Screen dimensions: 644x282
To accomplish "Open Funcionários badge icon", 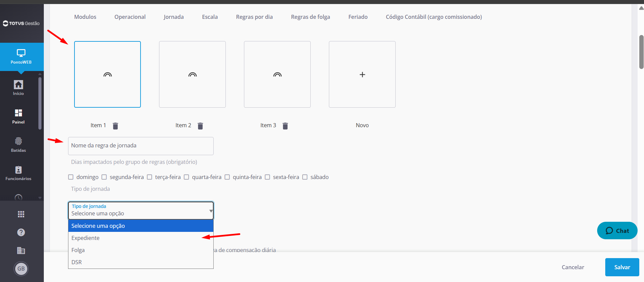I will click(19, 170).
